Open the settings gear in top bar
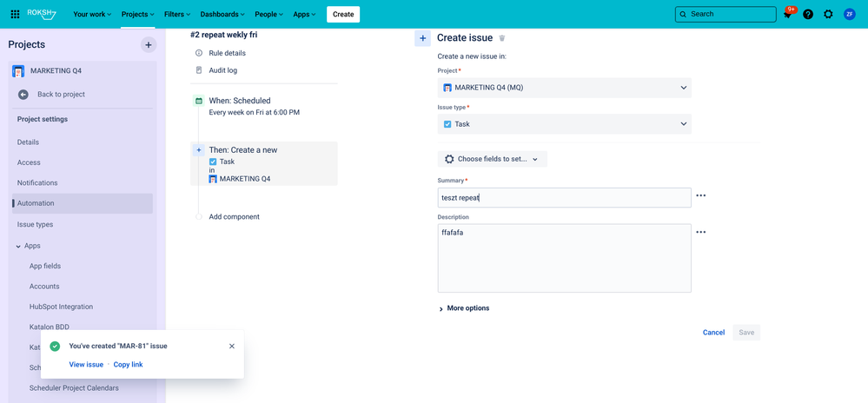The width and height of the screenshot is (868, 403). pos(828,15)
